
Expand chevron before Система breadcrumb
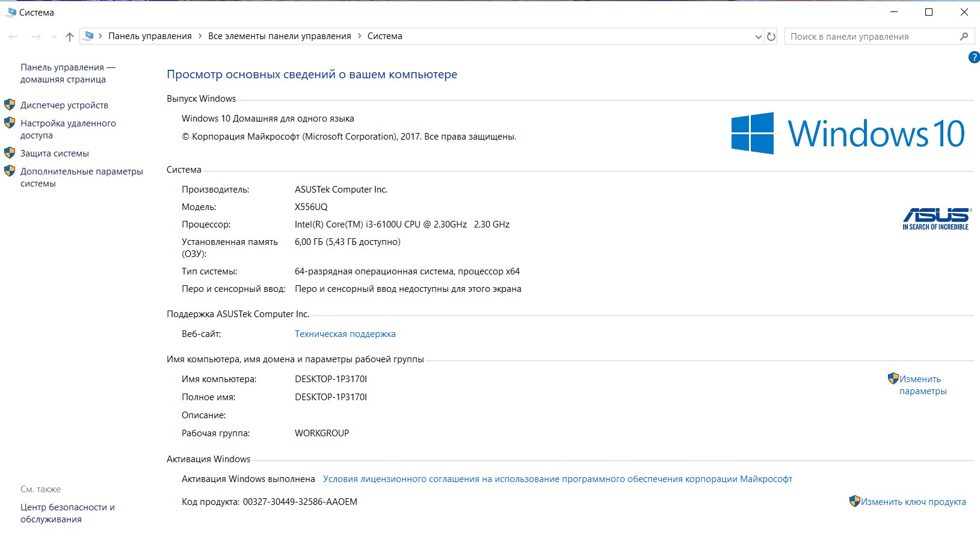coord(360,36)
